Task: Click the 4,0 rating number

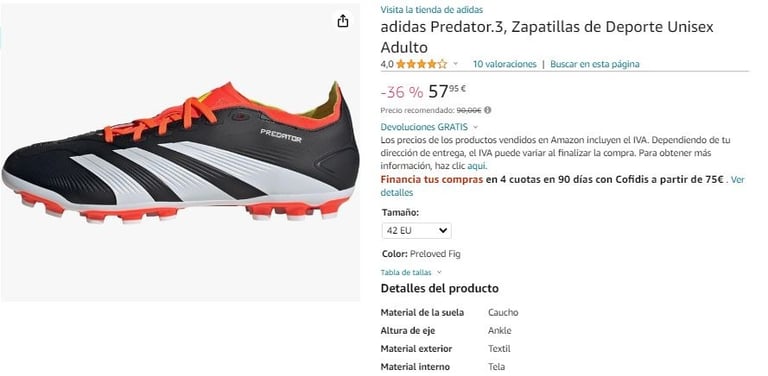Action: pos(386,64)
